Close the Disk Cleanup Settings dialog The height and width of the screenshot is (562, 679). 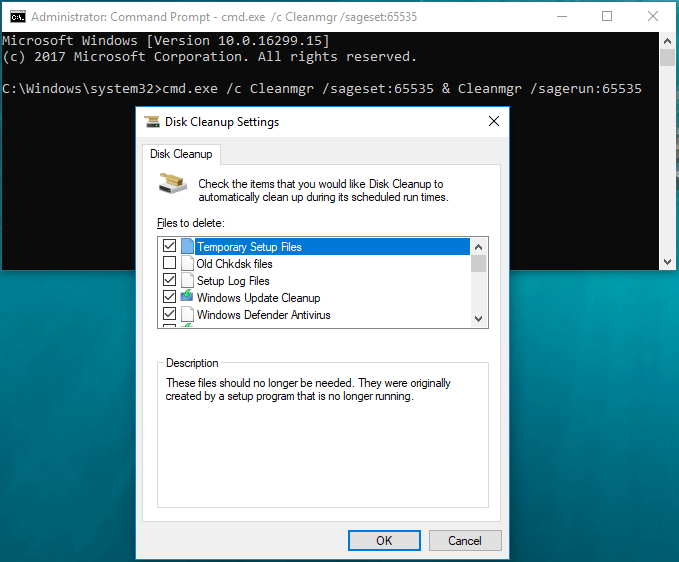coord(494,121)
